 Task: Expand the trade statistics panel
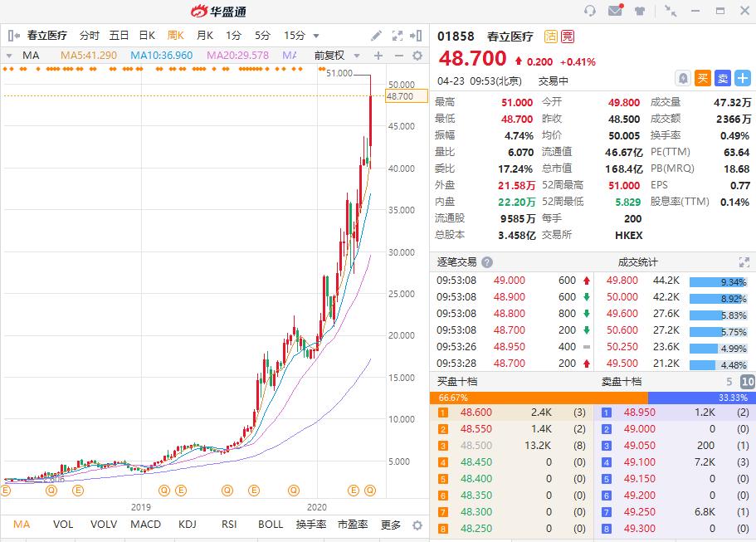click(744, 262)
